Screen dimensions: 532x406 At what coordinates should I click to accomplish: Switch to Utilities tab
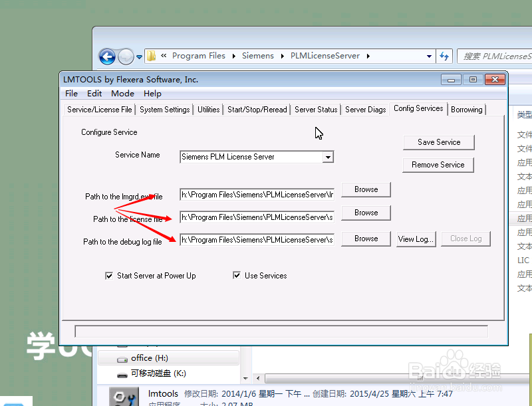click(x=208, y=110)
